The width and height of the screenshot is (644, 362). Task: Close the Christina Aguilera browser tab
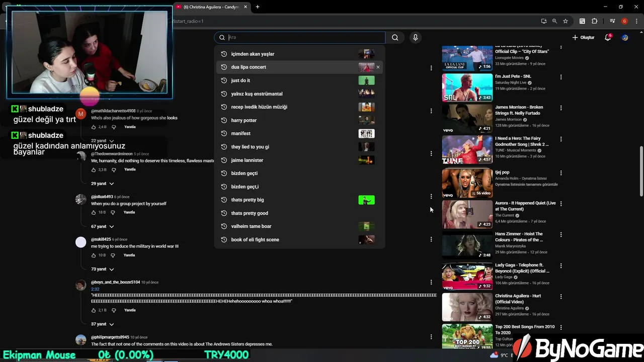click(246, 7)
